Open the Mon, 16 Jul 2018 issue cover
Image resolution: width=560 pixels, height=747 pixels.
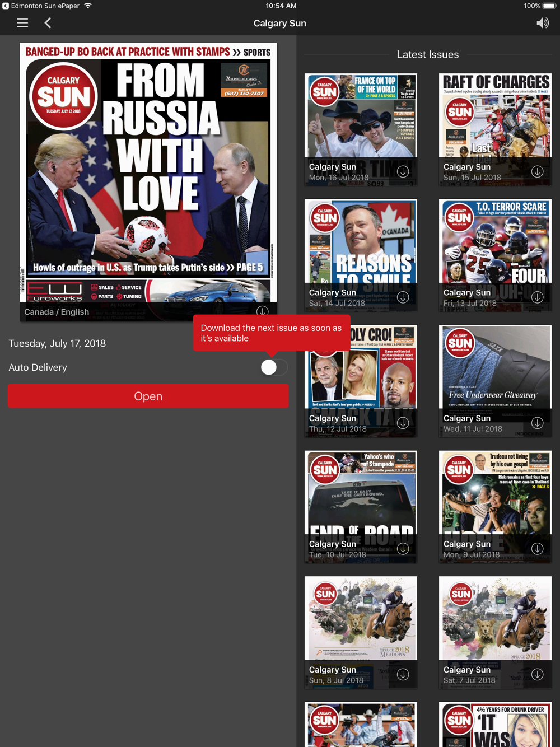361,129
